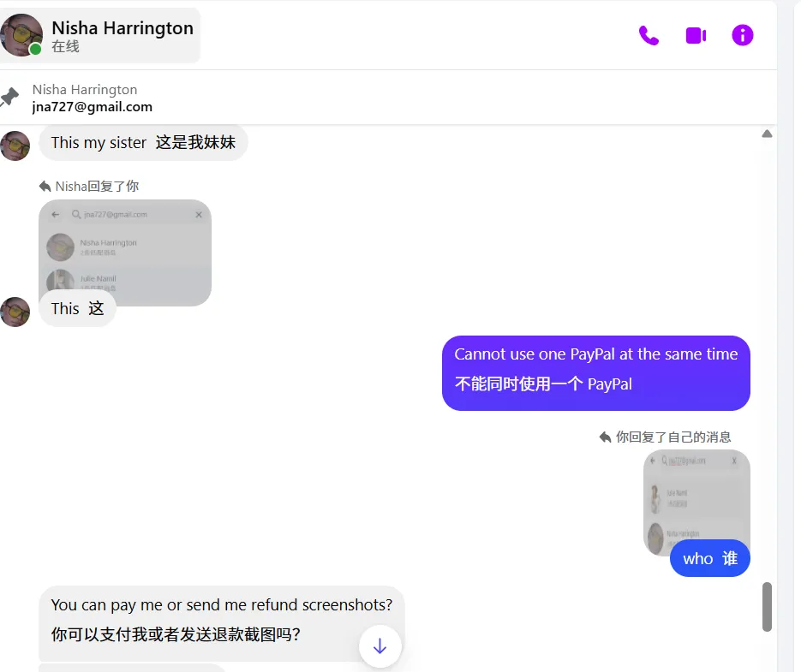801x672 pixels.
Task: Select the 'This 这' message bubble
Action: pyautogui.click(x=77, y=308)
